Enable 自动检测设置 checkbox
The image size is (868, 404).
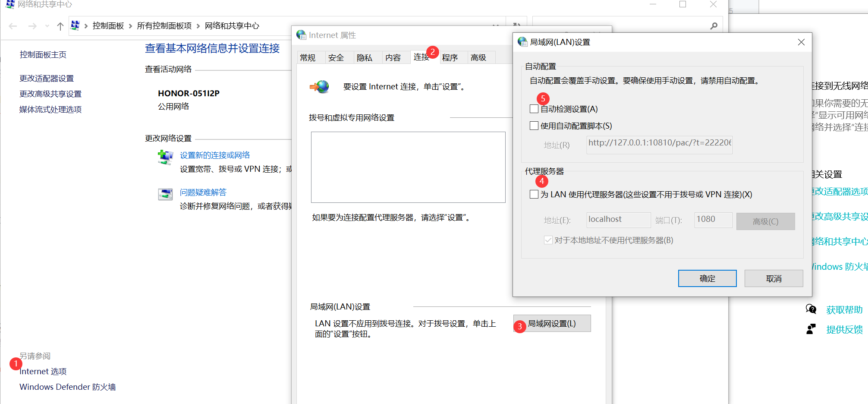(x=534, y=109)
